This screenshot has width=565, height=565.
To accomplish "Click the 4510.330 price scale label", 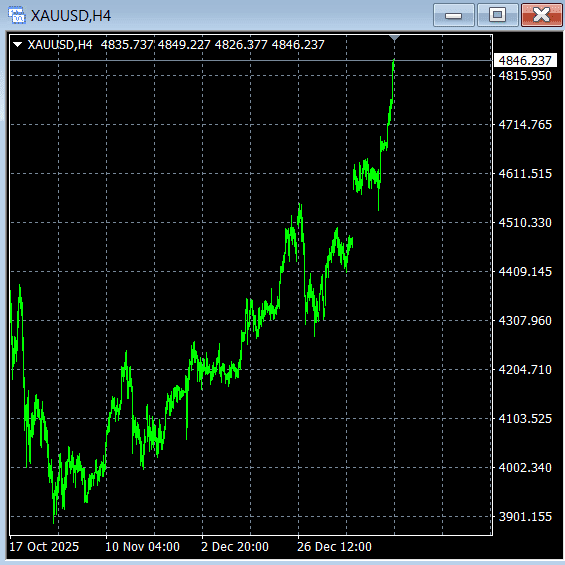I will point(525,223).
